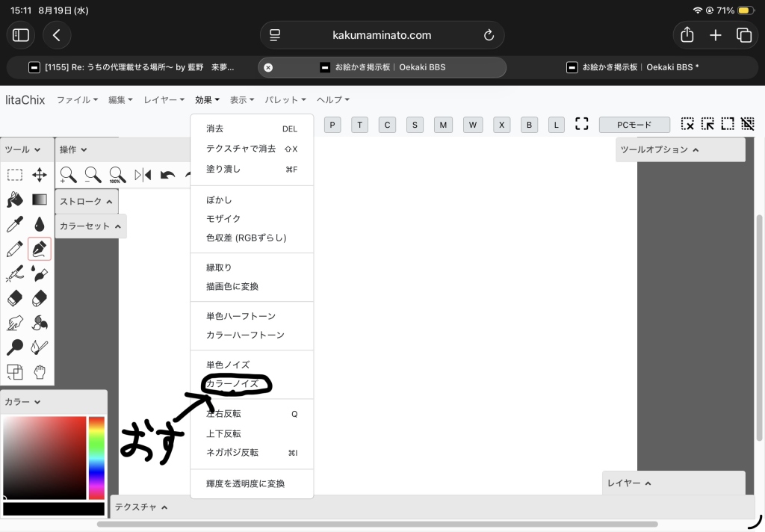Click the B shortcut key button
Viewport: 765px width, 532px height.
(529, 125)
